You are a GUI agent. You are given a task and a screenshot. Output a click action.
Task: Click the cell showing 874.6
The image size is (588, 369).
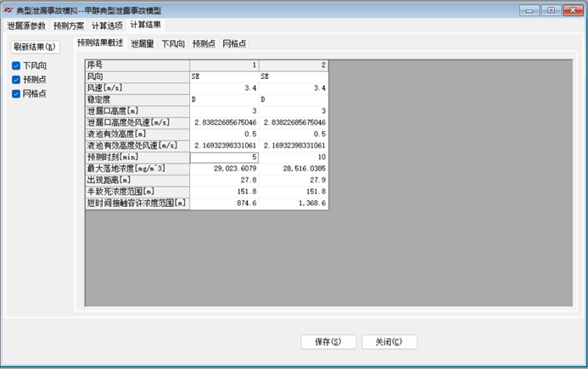[x=224, y=204]
